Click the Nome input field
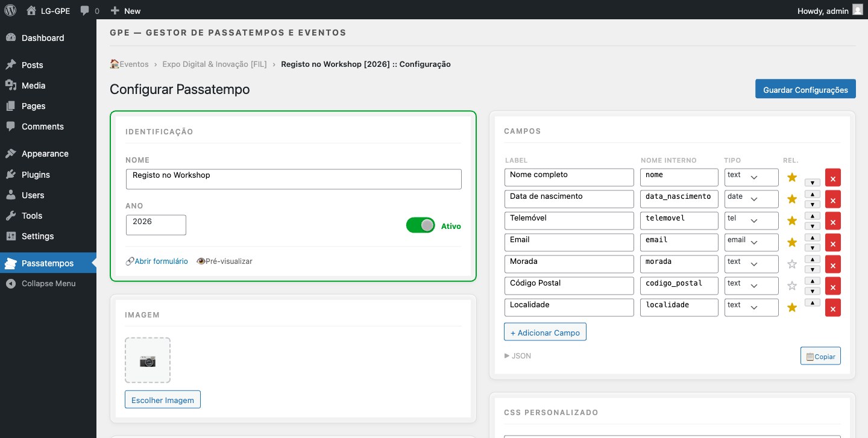 pos(294,179)
